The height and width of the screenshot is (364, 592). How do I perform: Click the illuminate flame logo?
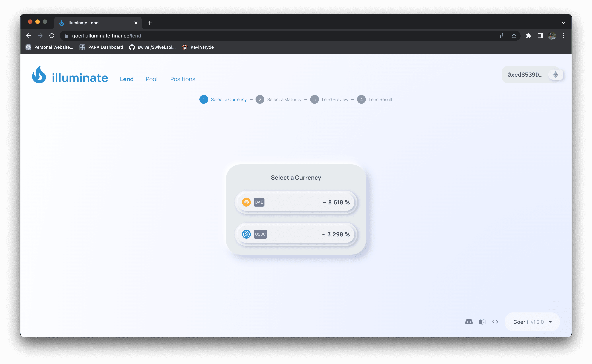click(x=39, y=75)
